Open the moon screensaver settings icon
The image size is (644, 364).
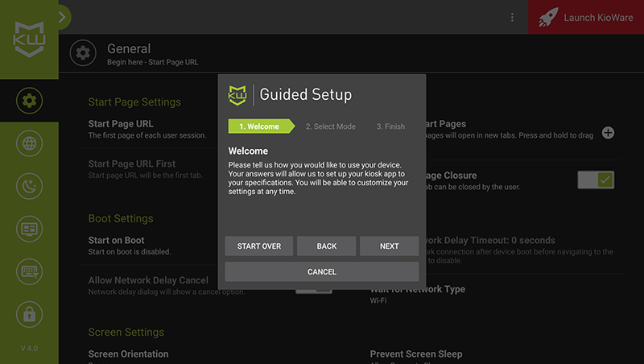[29, 186]
